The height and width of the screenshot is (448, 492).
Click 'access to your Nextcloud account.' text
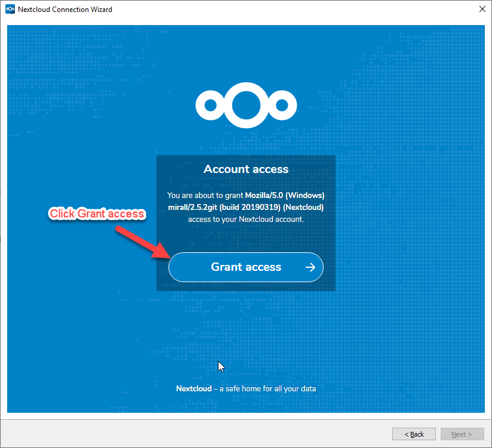[245, 219]
